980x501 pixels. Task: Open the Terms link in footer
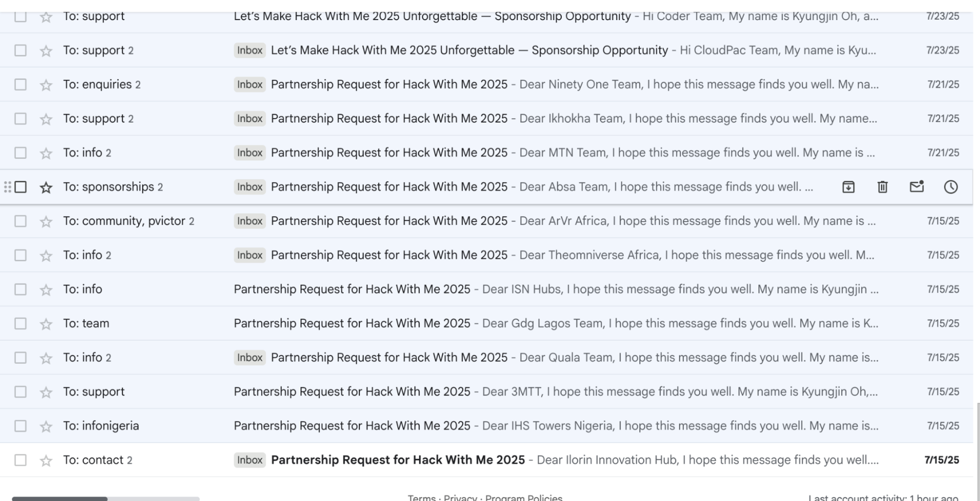coord(421,498)
